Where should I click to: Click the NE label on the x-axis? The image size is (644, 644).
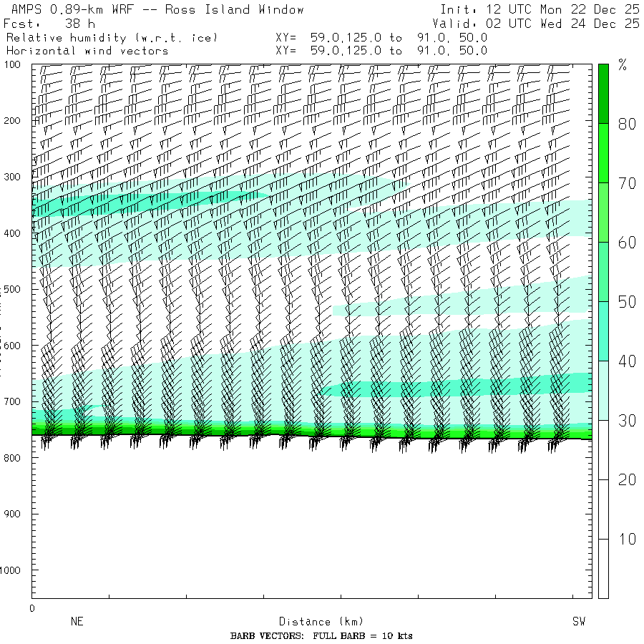coord(77,622)
